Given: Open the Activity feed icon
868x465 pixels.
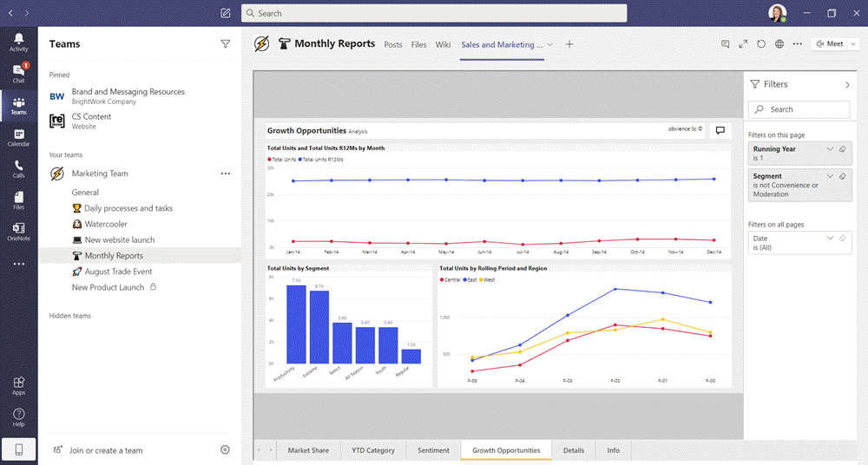Looking at the screenshot, I should click(18, 42).
